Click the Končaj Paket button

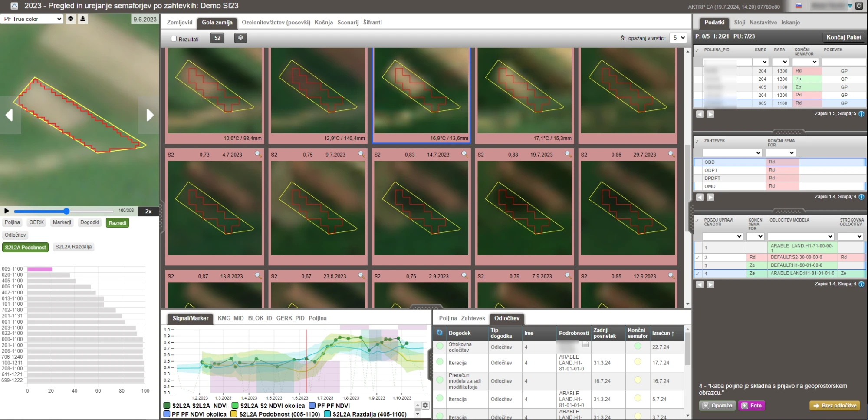[x=843, y=37]
